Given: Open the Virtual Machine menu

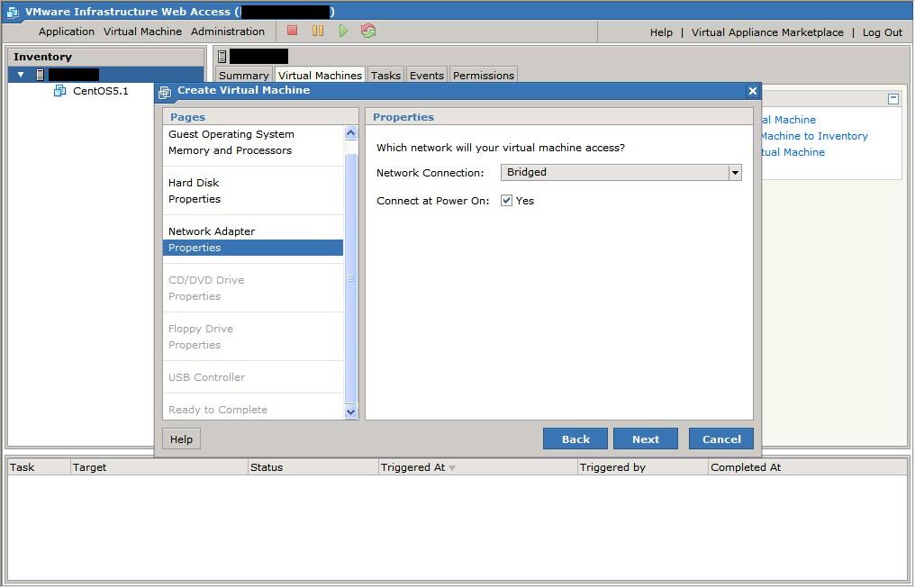Looking at the screenshot, I should coord(142,32).
